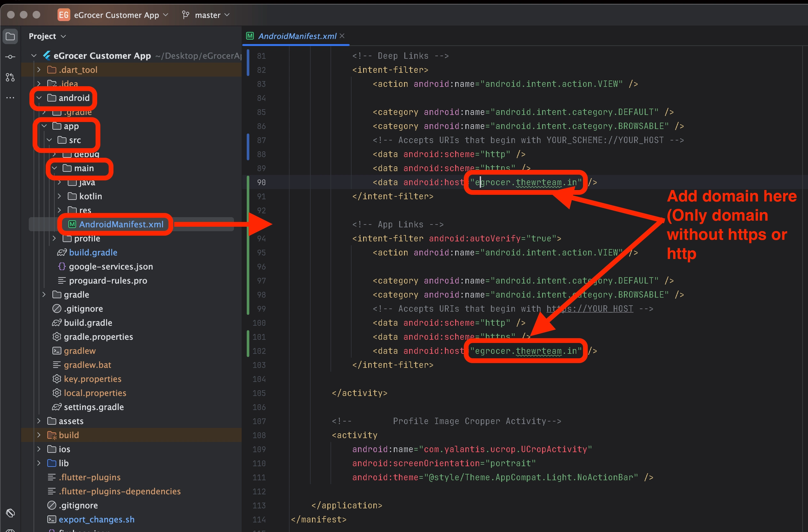
Task: Expand the build folder
Action: [x=39, y=435]
